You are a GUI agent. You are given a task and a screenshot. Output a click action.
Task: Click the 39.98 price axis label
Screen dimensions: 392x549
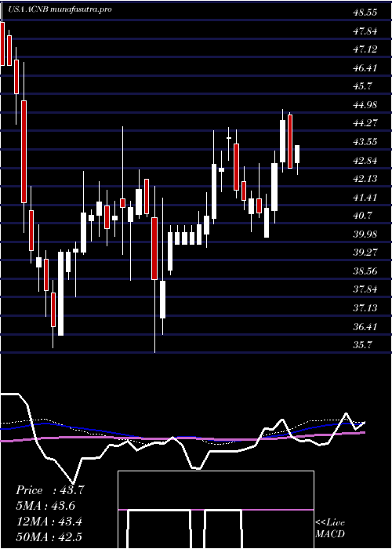coord(365,235)
